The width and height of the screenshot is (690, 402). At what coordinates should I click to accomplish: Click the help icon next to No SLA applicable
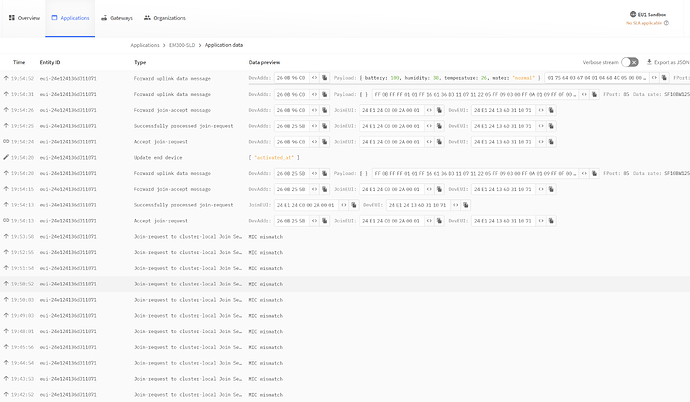(x=666, y=23)
